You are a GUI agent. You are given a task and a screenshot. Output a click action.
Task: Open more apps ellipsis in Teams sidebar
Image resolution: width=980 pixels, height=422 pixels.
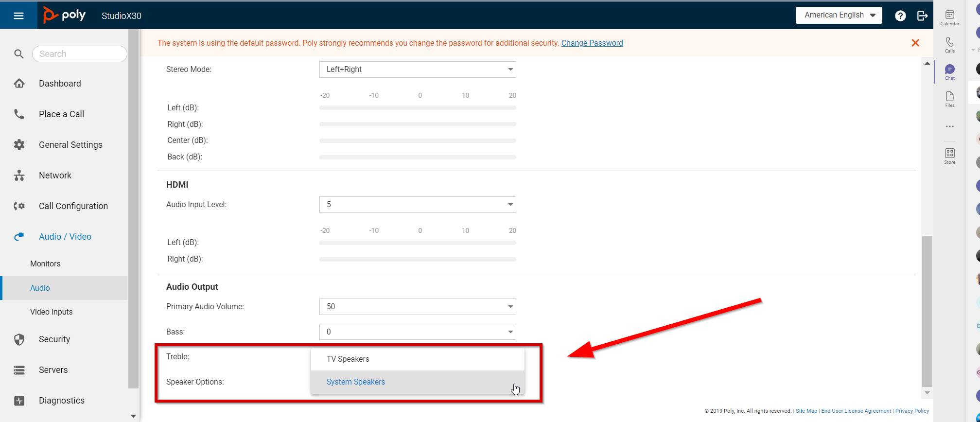pyautogui.click(x=949, y=126)
